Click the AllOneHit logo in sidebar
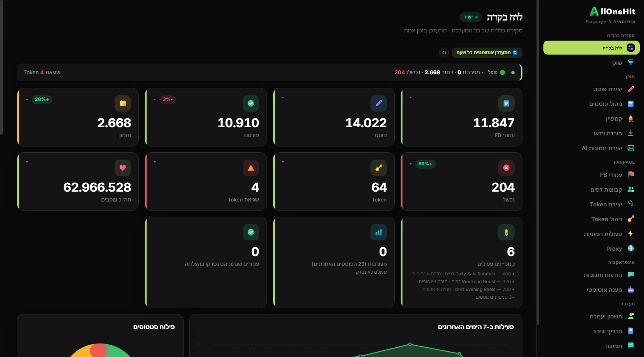Viewport: 644px width, 357px height. point(612,11)
